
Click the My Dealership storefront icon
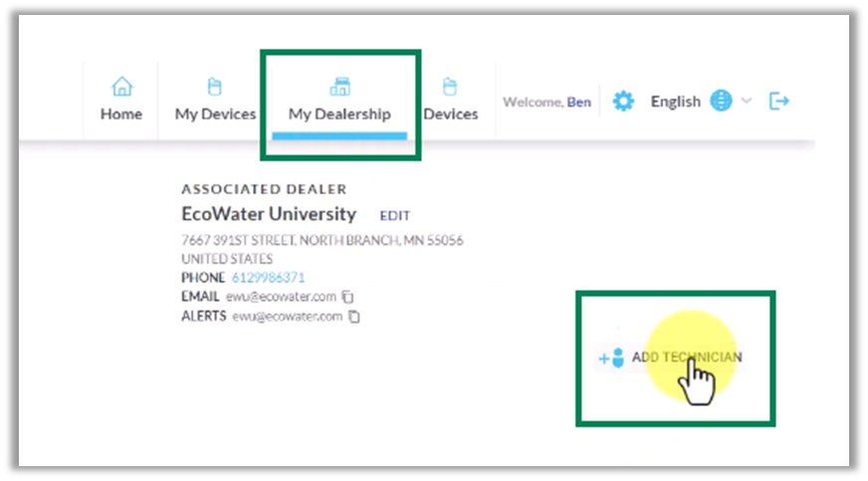click(x=339, y=87)
